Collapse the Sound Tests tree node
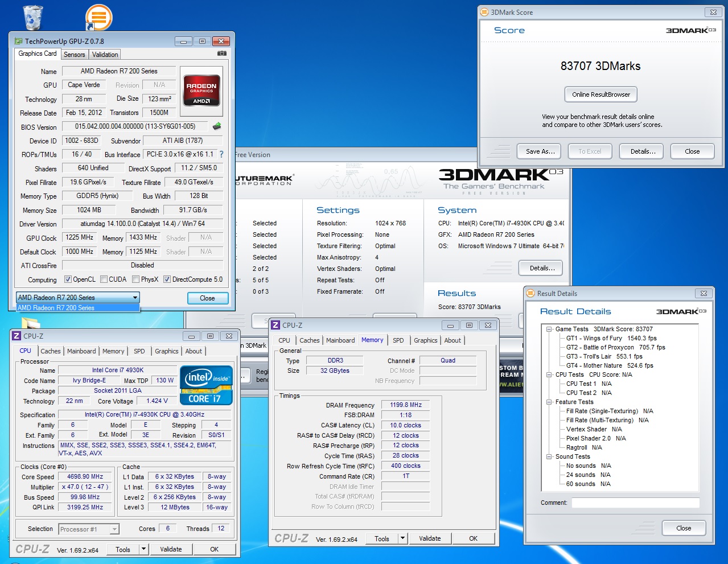This screenshot has width=728, height=564. (549, 456)
